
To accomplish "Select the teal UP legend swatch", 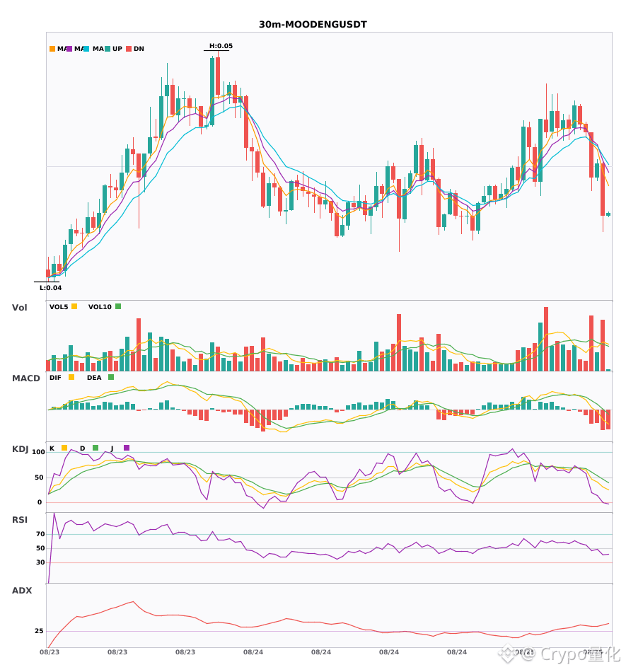I will click(108, 49).
